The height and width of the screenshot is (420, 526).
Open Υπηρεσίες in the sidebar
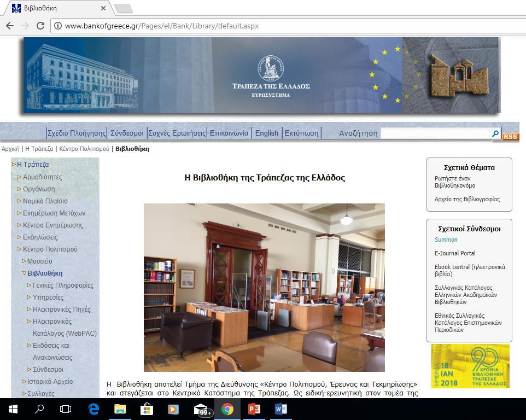click(48, 297)
